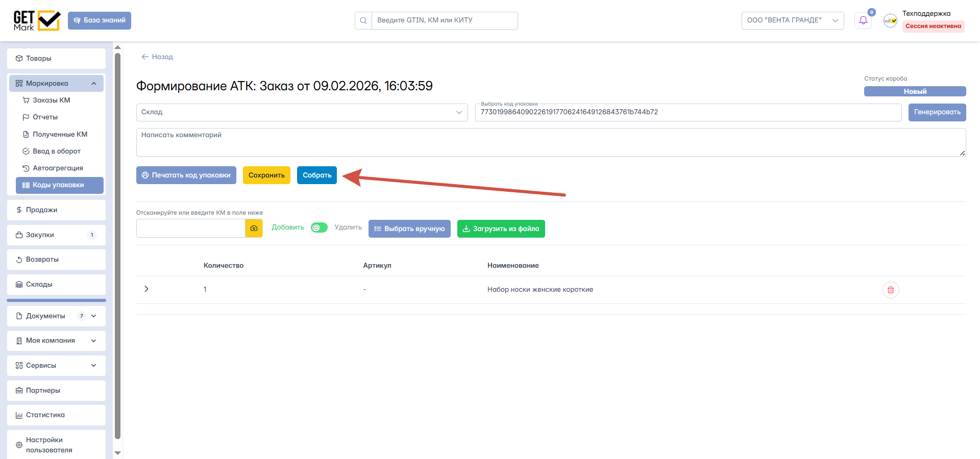
Task: Open Полученные КМ menu item
Action: [59, 134]
